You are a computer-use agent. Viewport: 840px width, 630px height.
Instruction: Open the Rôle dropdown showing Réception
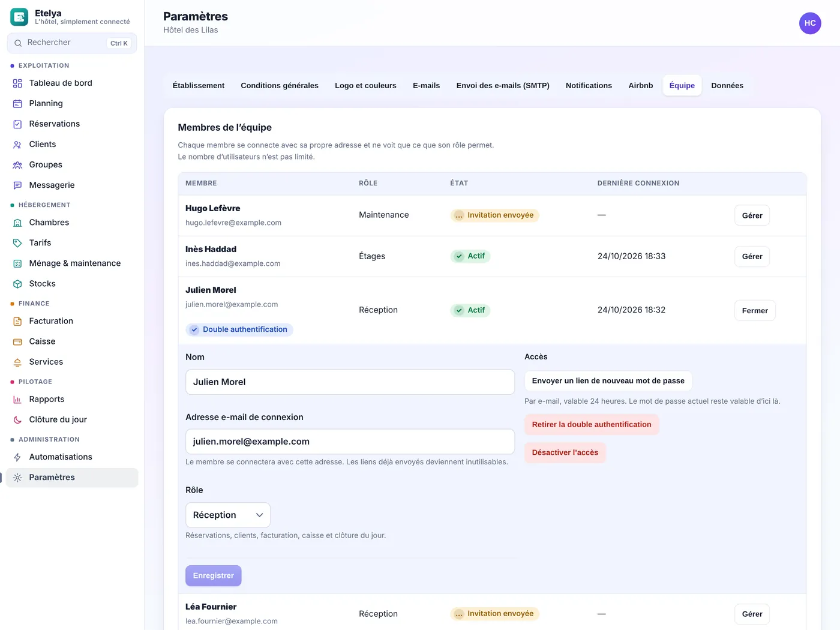(x=228, y=515)
